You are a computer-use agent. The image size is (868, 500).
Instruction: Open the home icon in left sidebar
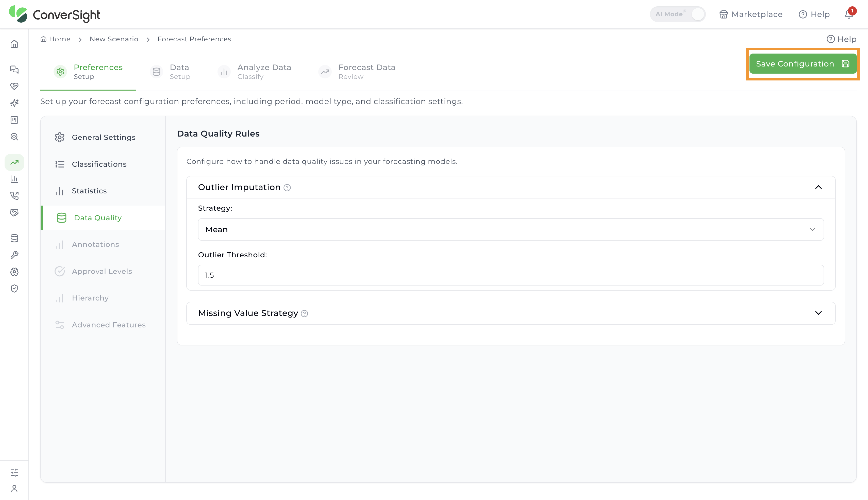point(14,44)
